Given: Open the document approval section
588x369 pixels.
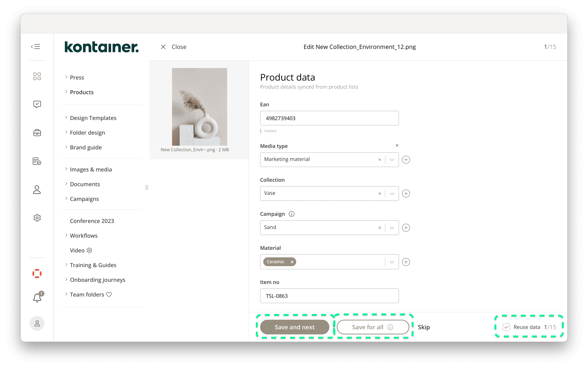Looking at the screenshot, I should (37, 161).
